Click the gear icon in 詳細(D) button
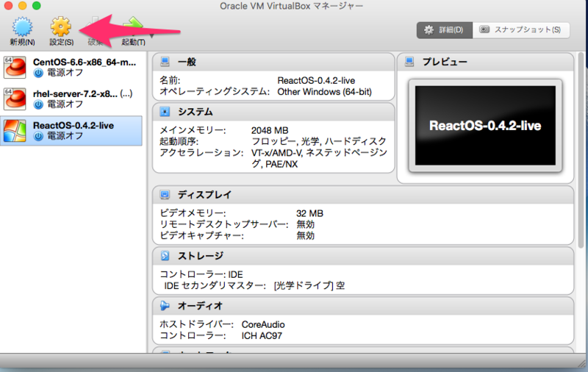This screenshot has width=588, height=372. [x=429, y=30]
